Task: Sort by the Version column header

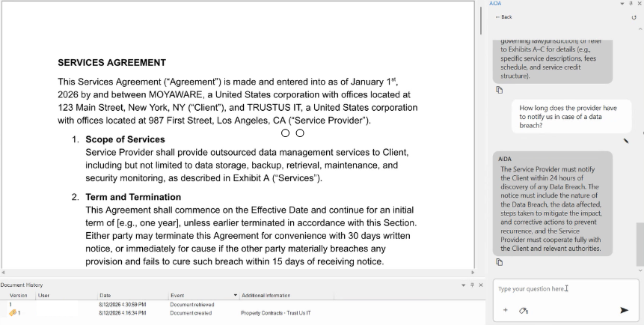Action: [x=19, y=295]
